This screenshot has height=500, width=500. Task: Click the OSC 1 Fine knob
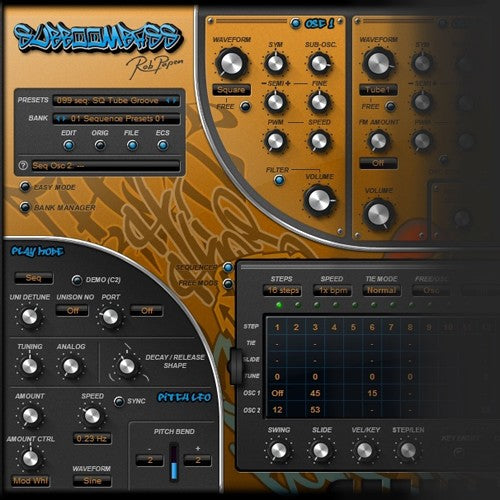319,102
